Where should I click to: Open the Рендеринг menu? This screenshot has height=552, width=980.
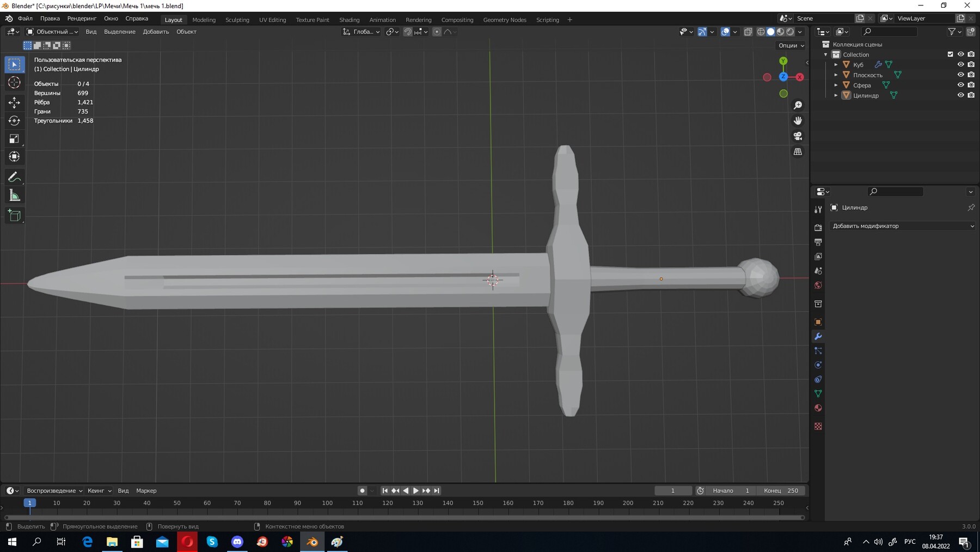82,18
